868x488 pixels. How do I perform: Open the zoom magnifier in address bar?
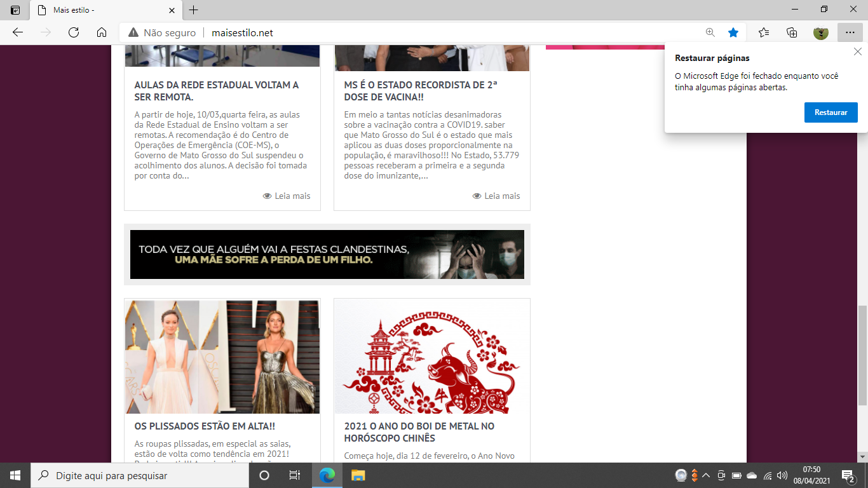pyautogui.click(x=710, y=32)
